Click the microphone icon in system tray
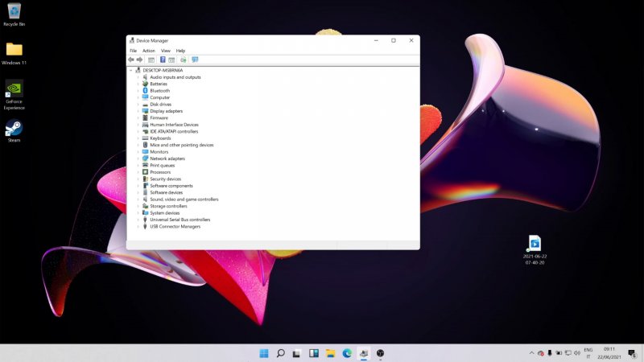 pyautogui.click(x=550, y=353)
